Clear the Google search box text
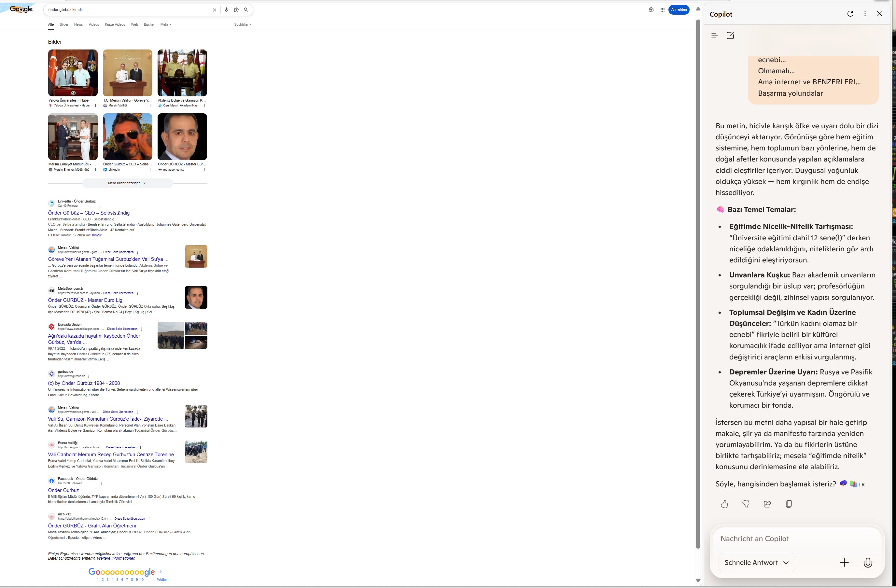Image resolution: width=896 pixels, height=588 pixels. (214, 10)
